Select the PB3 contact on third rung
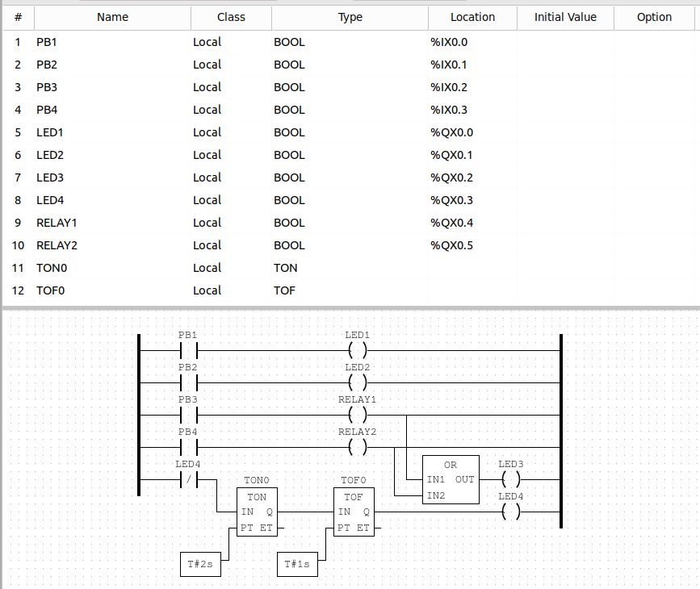This screenshot has height=589, width=700. tap(188, 416)
